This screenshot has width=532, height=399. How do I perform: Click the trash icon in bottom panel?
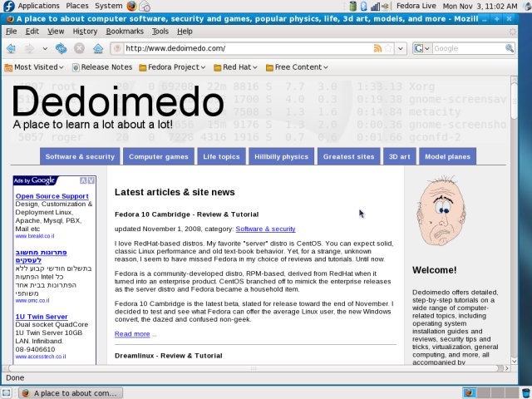click(526, 393)
